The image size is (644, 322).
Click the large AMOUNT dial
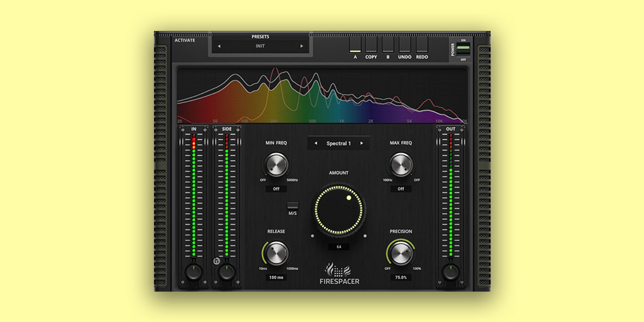pyautogui.click(x=339, y=211)
